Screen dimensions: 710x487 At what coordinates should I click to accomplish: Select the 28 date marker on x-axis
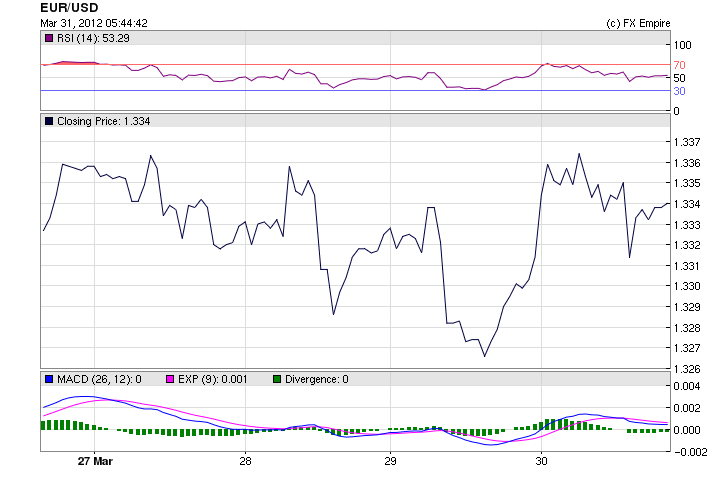pos(245,462)
